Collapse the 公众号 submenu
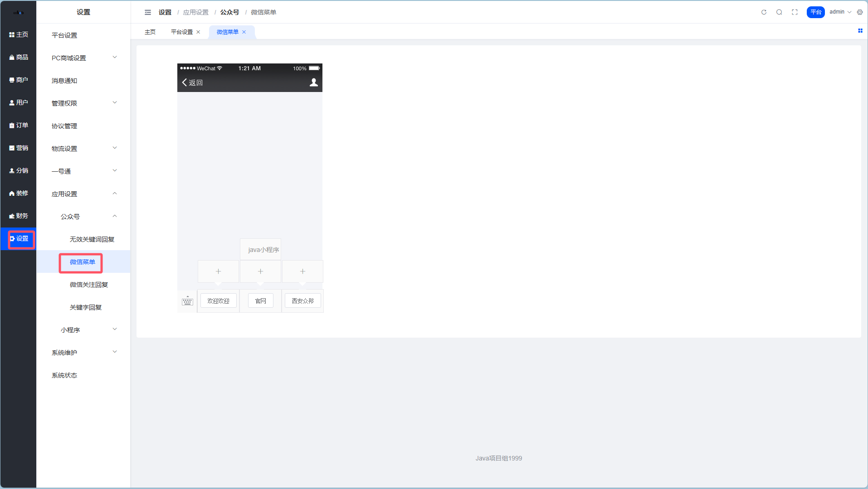The image size is (868, 489). [x=88, y=217]
